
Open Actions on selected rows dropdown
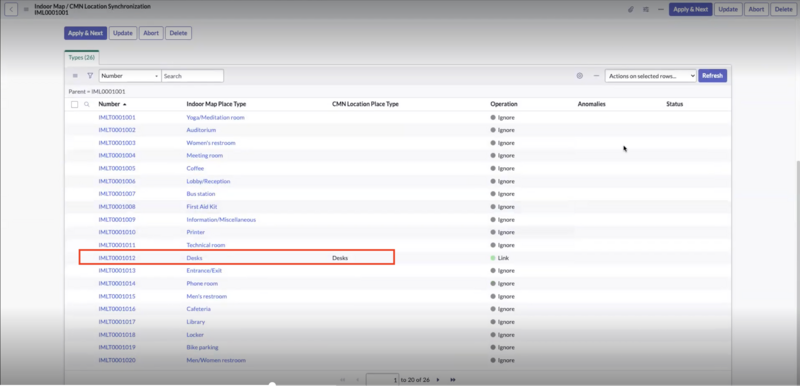tap(651, 75)
